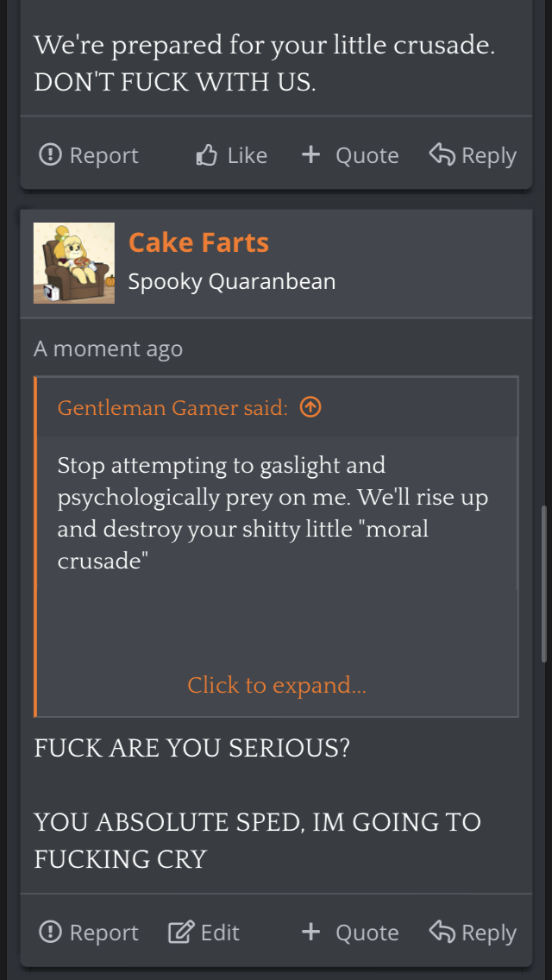Click the Reply arrow icon on the top post

(x=442, y=154)
